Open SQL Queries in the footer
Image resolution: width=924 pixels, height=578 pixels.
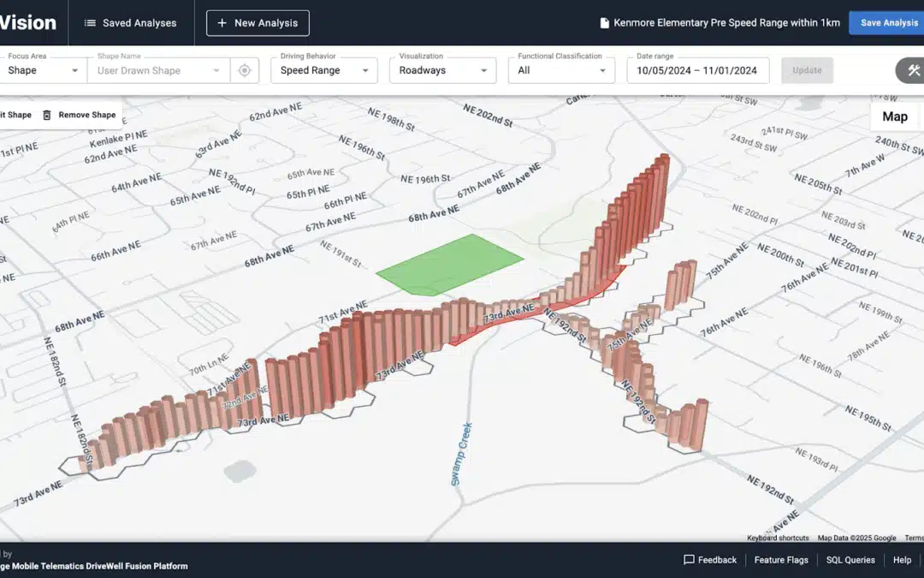click(x=850, y=560)
